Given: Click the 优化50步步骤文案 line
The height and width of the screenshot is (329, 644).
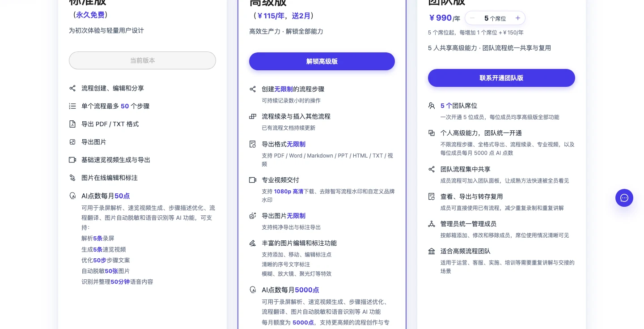Looking at the screenshot, I should [x=106, y=260].
